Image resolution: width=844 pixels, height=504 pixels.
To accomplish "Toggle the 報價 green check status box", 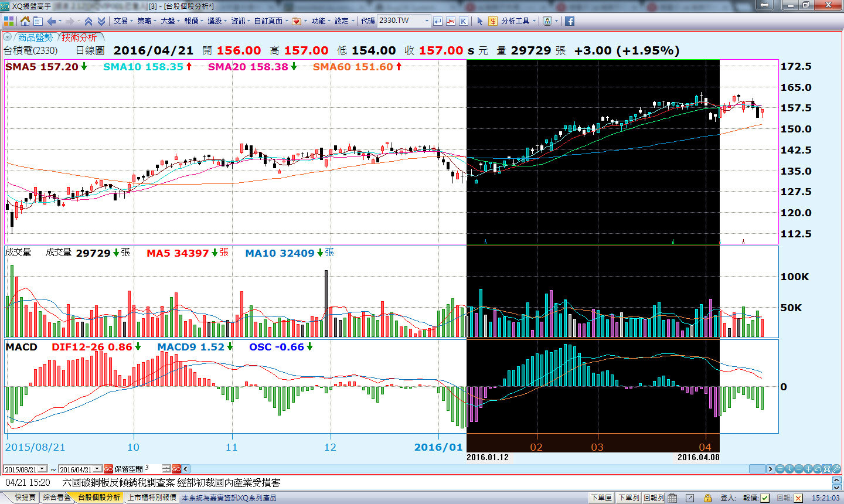I will coord(765,498).
